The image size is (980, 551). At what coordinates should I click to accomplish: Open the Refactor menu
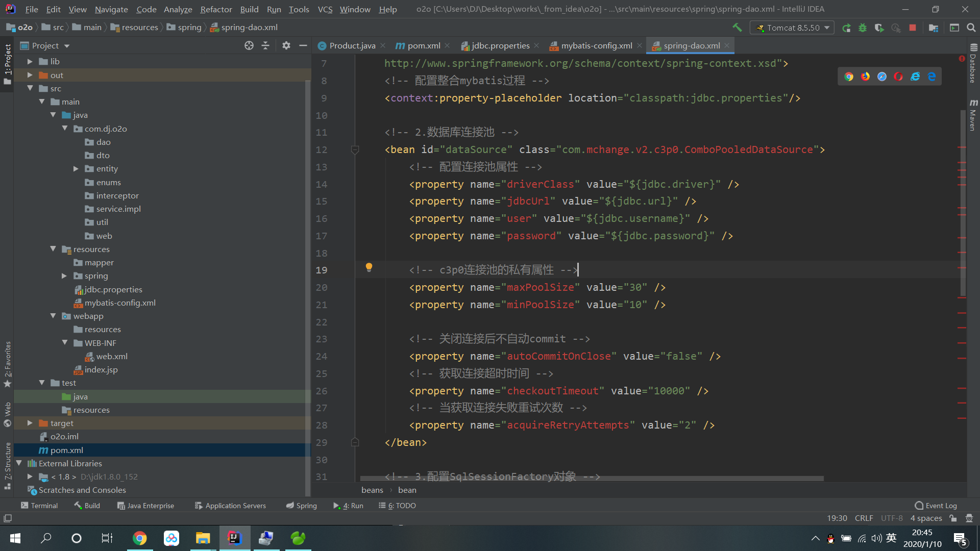(x=216, y=9)
